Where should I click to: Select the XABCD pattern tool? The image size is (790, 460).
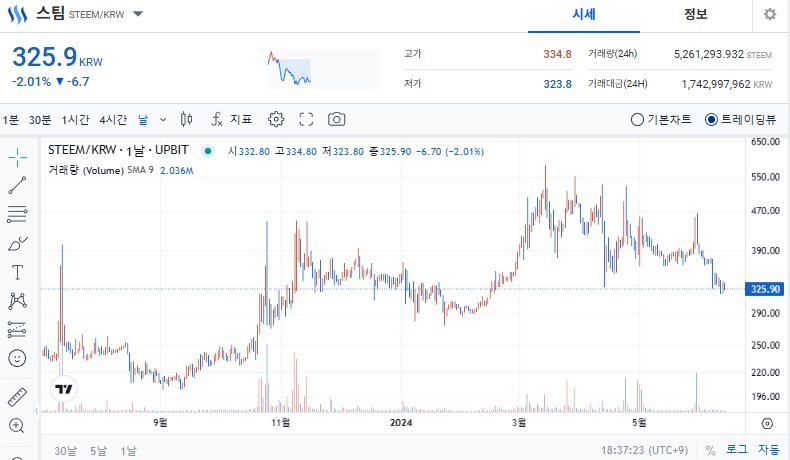click(17, 301)
